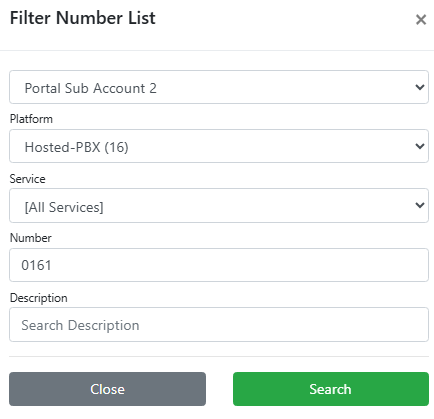The image size is (434, 419).
Task: Select the [All Services] value text
Action: click(64, 207)
